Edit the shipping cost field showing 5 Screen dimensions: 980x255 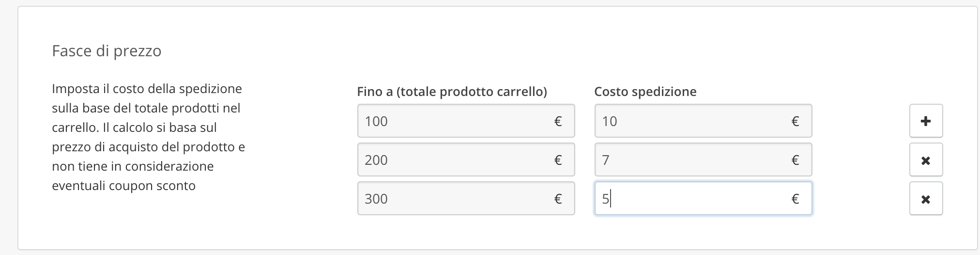(x=692, y=199)
